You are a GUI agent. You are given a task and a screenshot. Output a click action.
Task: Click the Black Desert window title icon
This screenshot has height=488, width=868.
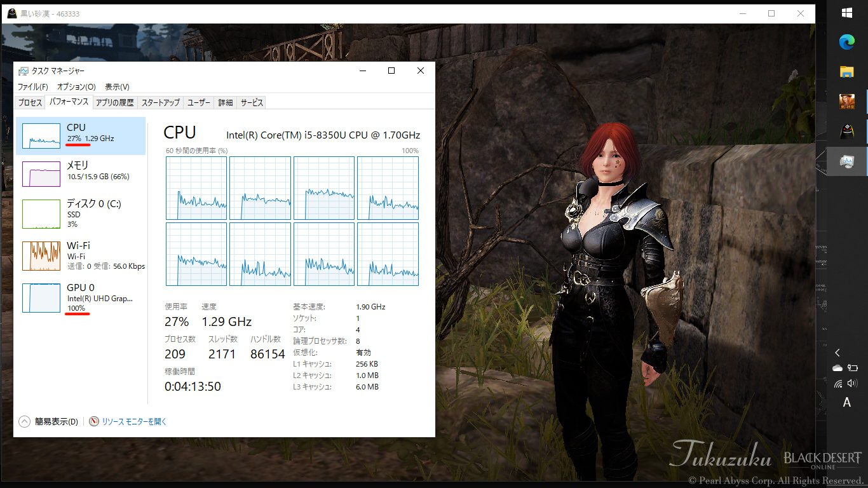pyautogui.click(x=11, y=13)
